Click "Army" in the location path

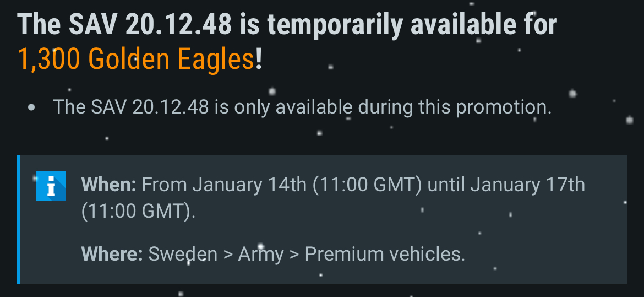click(261, 254)
